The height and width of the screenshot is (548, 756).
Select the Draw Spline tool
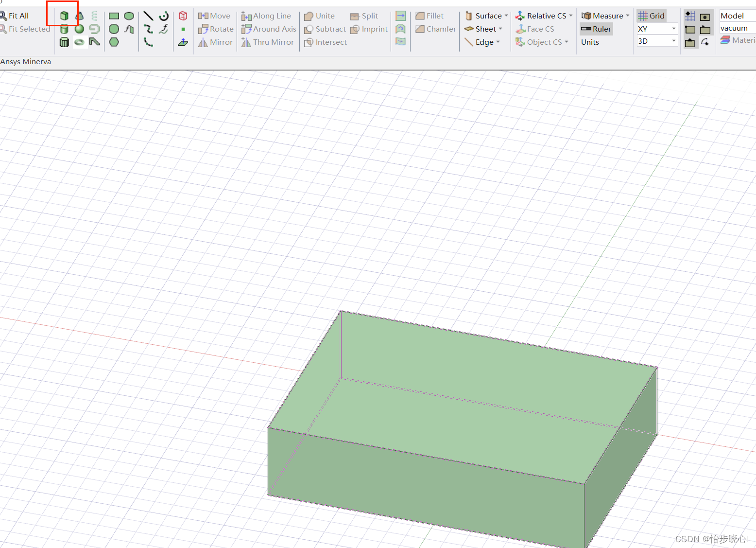149,29
